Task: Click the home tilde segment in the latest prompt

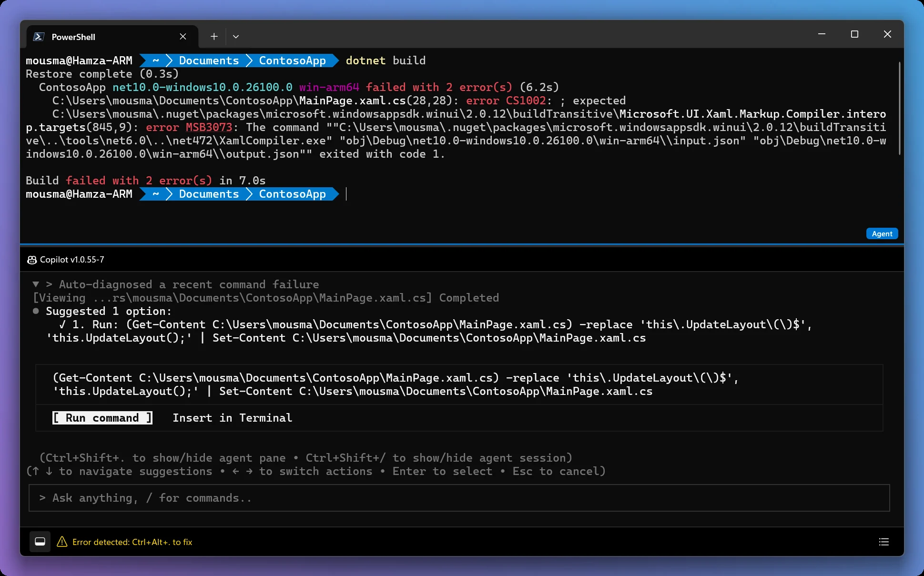Action: point(156,194)
